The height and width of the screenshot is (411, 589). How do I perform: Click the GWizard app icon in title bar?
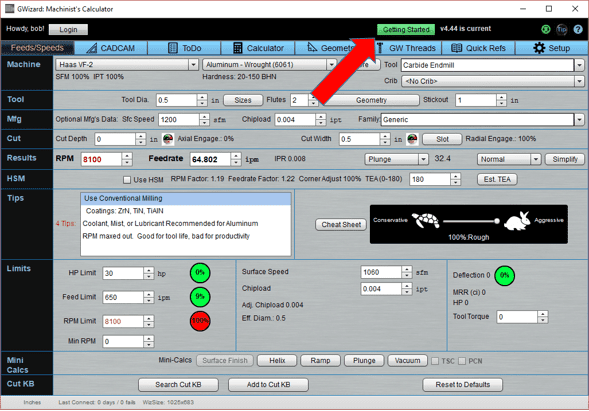pos(9,8)
